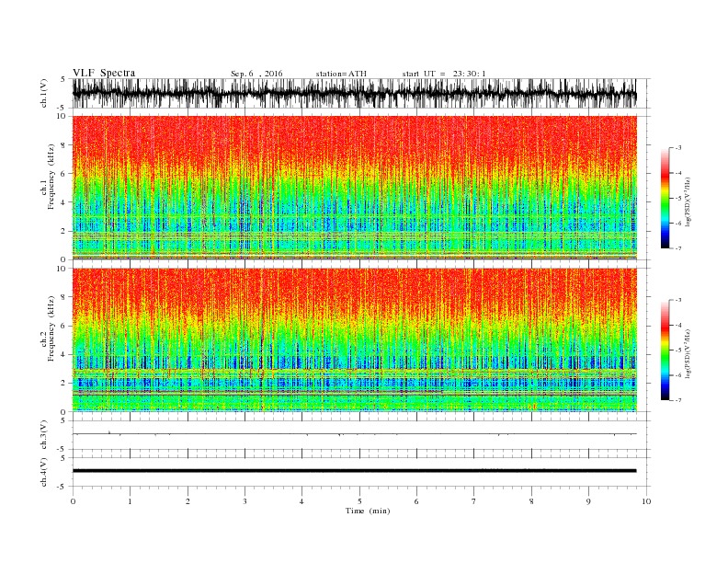Click time-axis tick label "3" at bottom
Viewport: 728px width, 563px height.
coord(245,501)
